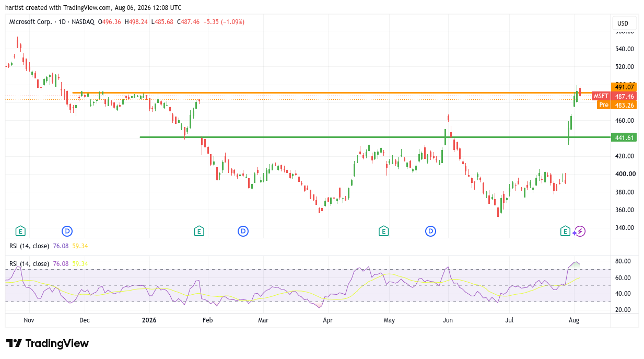644x359 pixels.
Task: Click the 340.00 price axis label
Action: tap(625, 228)
